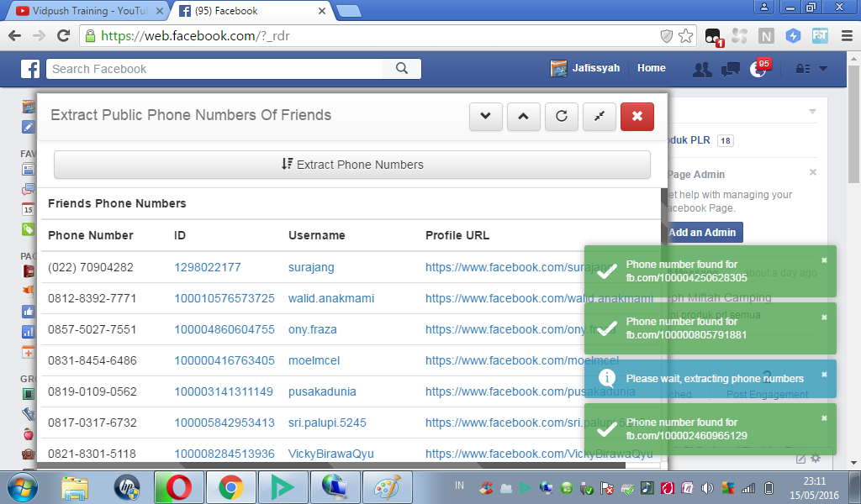Open Paint from the taskbar
861x504 pixels.
[387, 487]
